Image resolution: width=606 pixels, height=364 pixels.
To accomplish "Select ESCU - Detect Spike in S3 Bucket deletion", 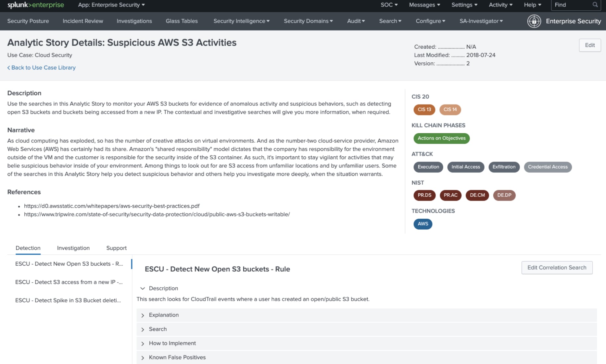I will (68, 300).
